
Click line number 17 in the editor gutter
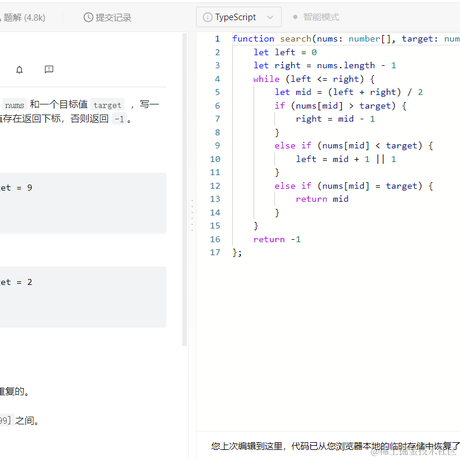coord(215,252)
